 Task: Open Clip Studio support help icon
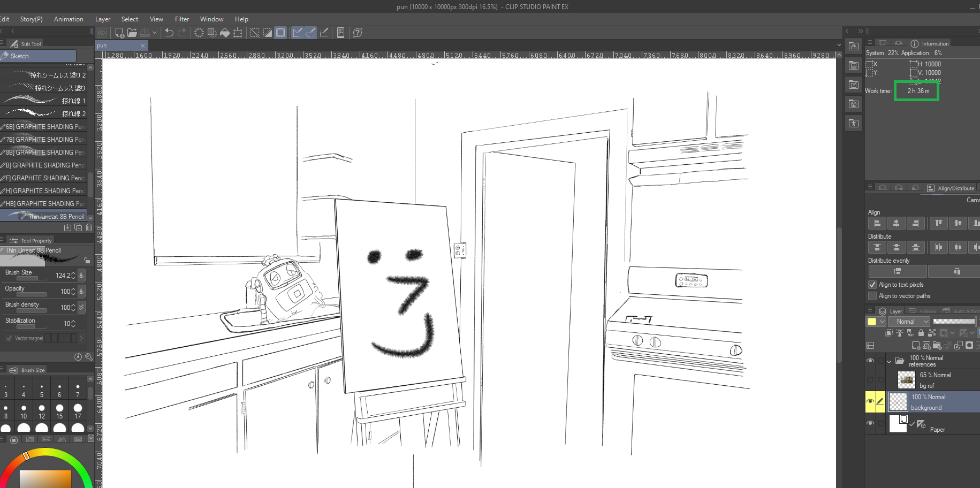coord(358,33)
